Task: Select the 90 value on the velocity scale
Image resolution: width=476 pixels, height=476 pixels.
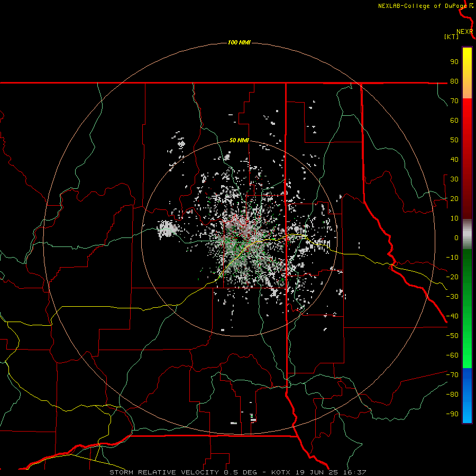Action: click(454, 62)
